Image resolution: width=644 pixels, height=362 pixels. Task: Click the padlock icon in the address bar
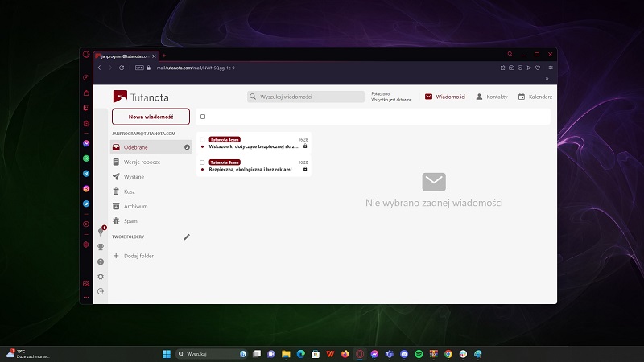pyautogui.click(x=149, y=68)
